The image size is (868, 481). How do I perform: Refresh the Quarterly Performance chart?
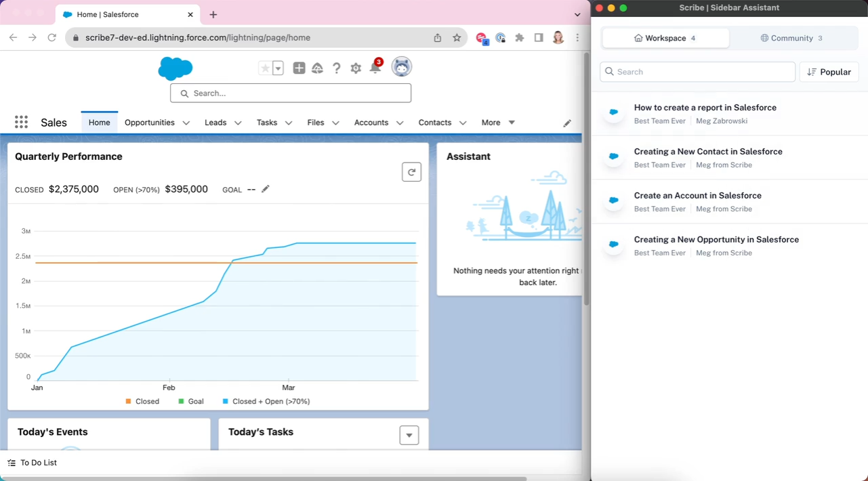pyautogui.click(x=411, y=172)
